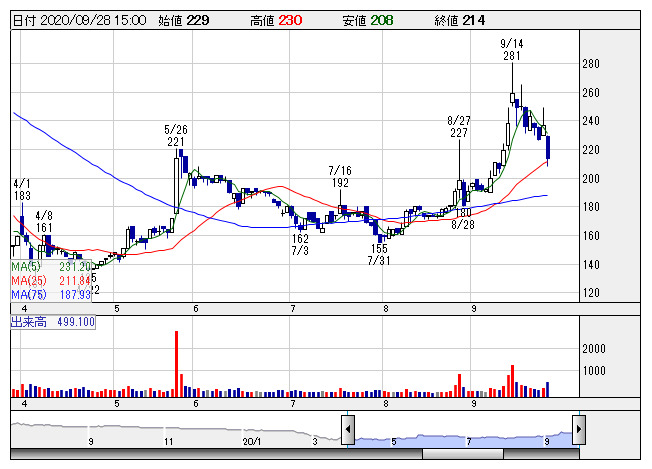Click the MA(75) legend entry
Viewport: 652px width, 469px height.
(51, 295)
